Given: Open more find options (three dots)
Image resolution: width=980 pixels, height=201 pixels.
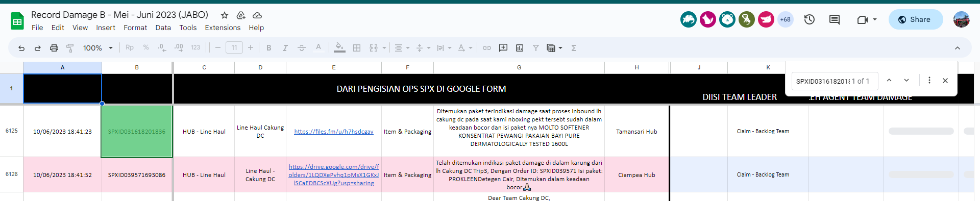Looking at the screenshot, I should [x=929, y=81].
